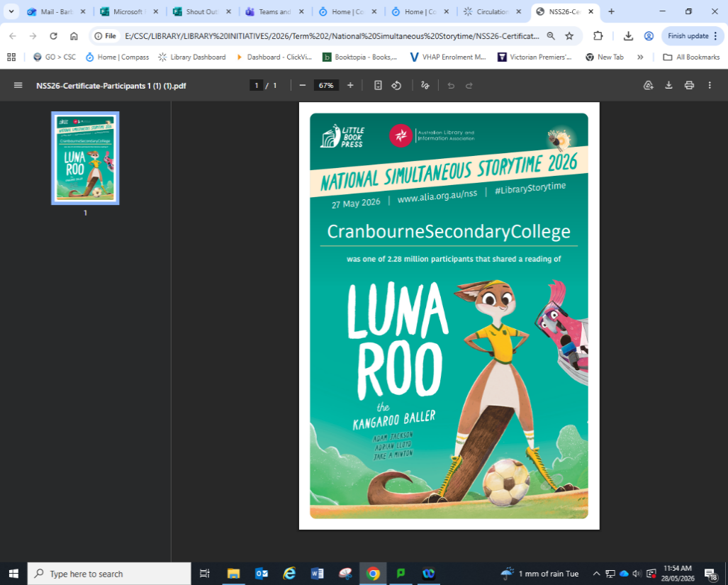Expand the hidden bookmarks chevron
Image resolution: width=728 pixels, height=585 pixels.
(640, 57)
